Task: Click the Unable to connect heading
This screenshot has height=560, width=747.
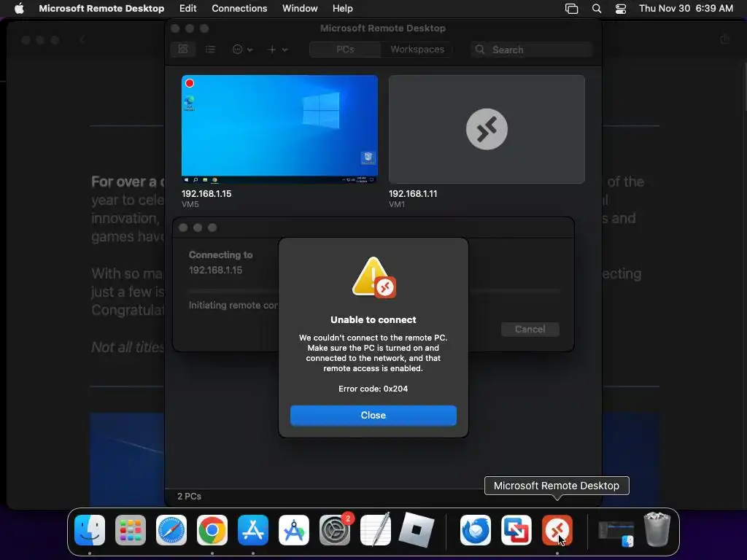Action: click(373, 319)
